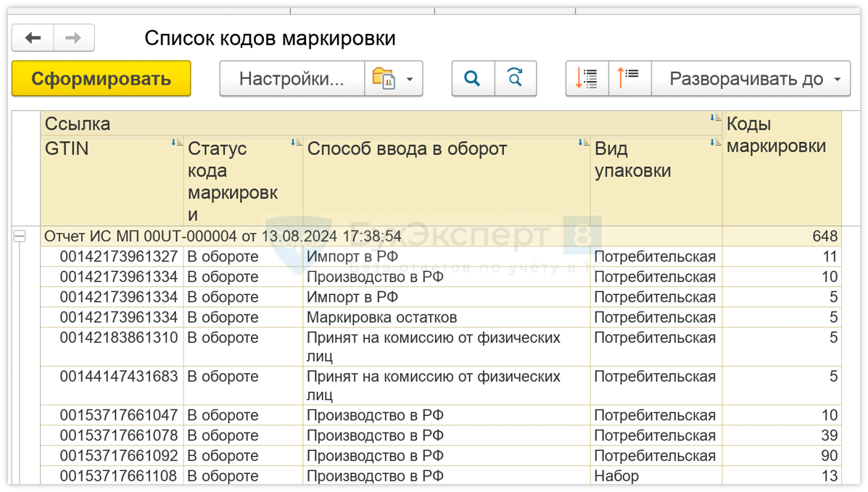Open the report variants icon
Screen dimensions: 868x492
[x=384, y=78]
